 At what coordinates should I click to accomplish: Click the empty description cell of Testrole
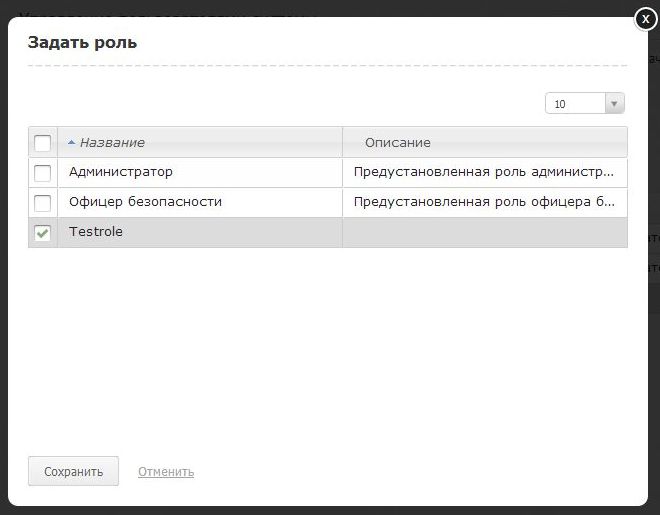(x=484, y=233)
